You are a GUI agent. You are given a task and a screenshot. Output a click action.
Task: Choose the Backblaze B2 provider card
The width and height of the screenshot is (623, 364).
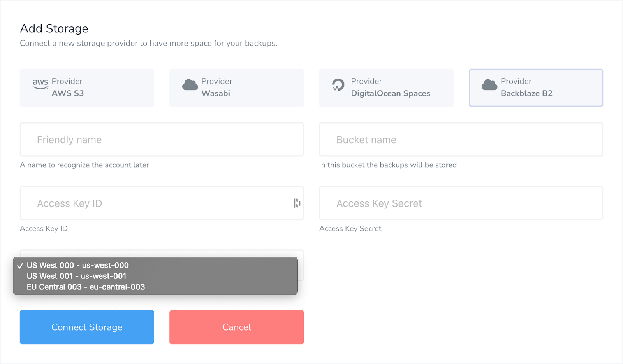[x=536, y=88]
